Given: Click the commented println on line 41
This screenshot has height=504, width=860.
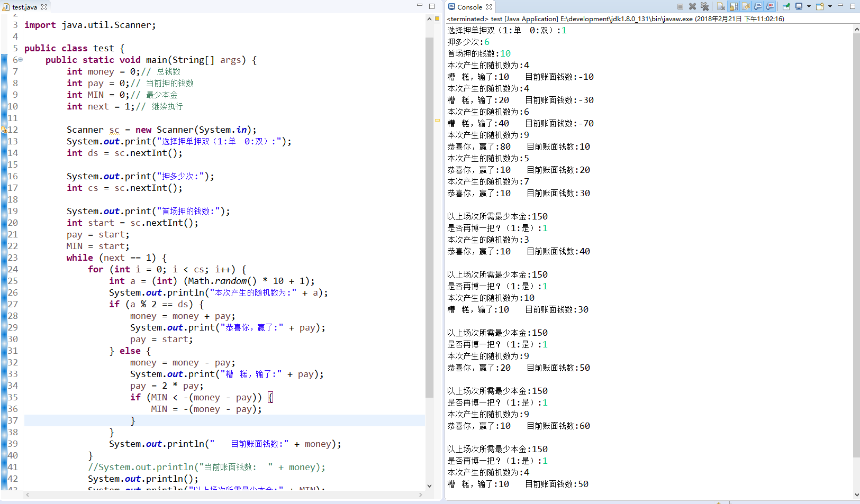Looking at the screenshot, I should [x=206, y=467].
